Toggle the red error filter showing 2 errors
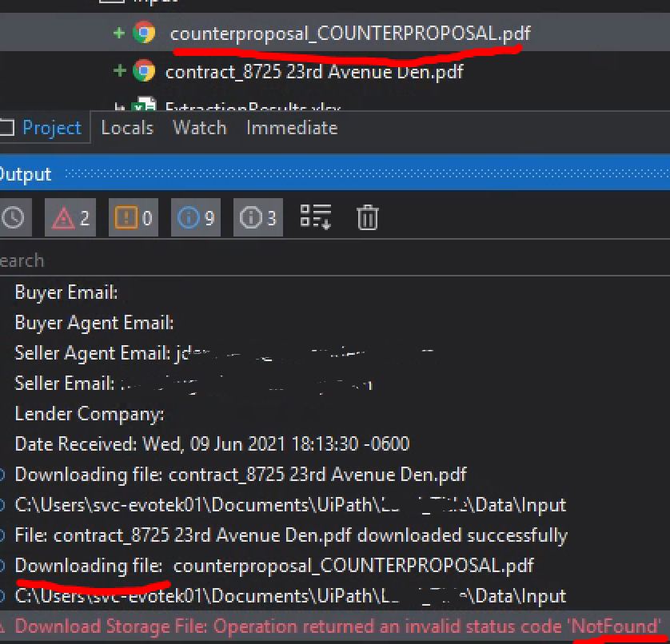 70,217
